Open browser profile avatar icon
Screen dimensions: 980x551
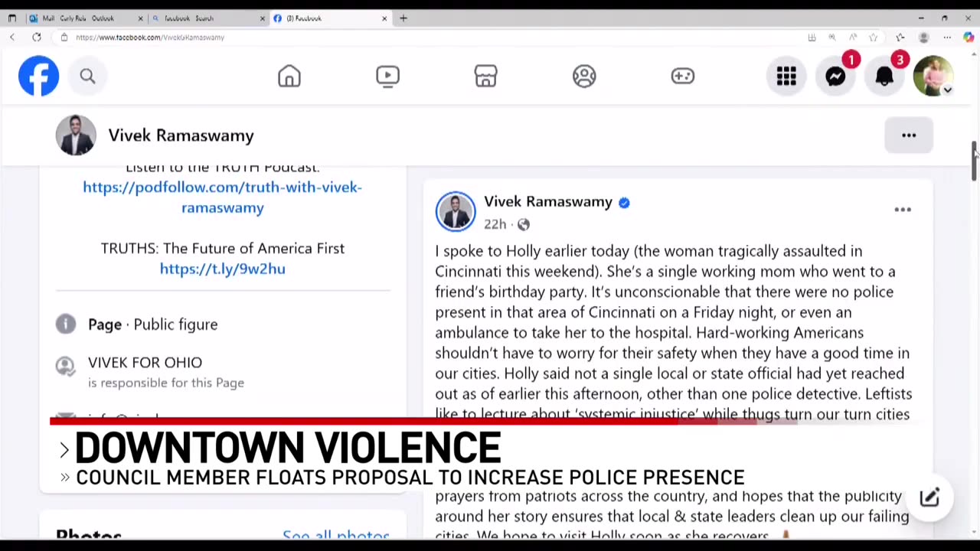(923, 37)
